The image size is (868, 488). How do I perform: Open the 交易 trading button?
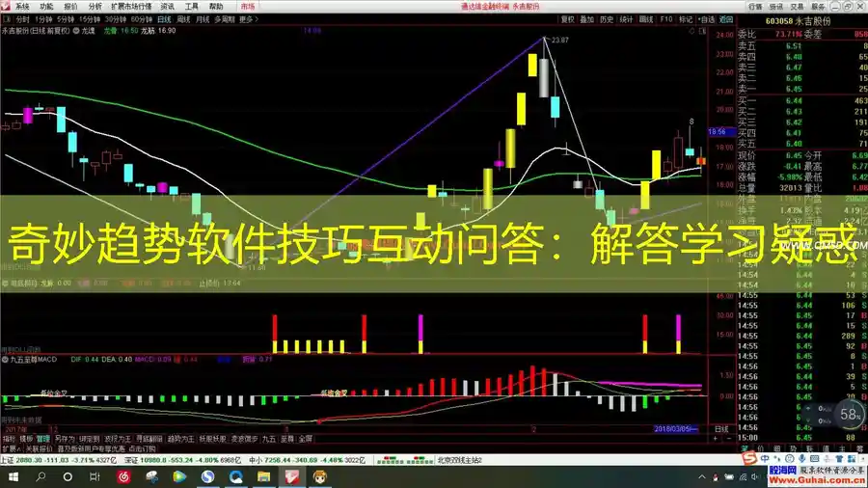point(797,7)
